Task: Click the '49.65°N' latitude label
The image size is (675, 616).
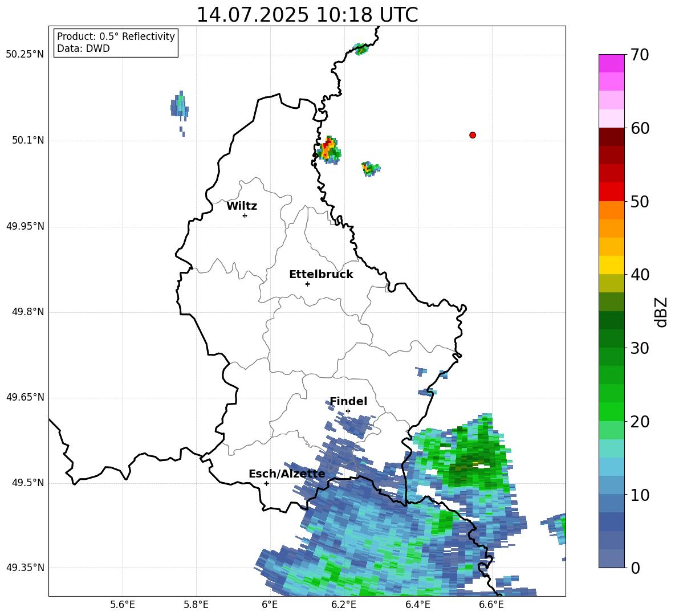Action: (25, 398)
